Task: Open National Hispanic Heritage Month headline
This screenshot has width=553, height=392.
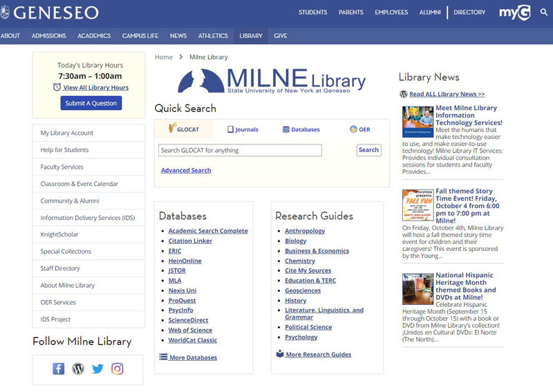Action: click(x=465, y=286)
